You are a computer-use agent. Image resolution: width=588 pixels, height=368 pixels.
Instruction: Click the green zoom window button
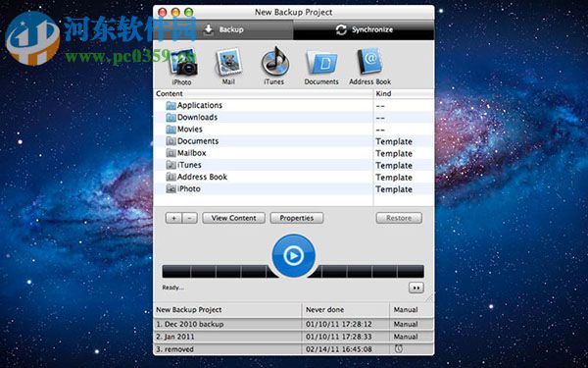click(x=188, y=13)
